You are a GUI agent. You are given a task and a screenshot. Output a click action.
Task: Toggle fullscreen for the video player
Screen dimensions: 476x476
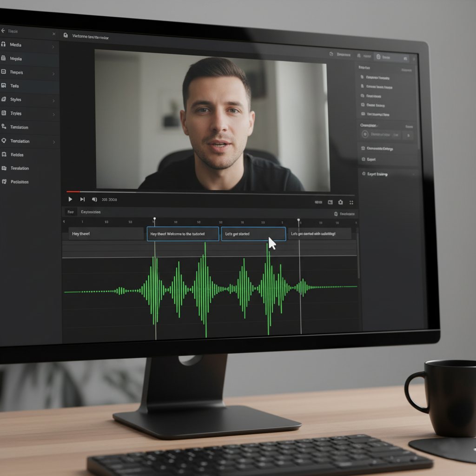click(x=351, y=202)
